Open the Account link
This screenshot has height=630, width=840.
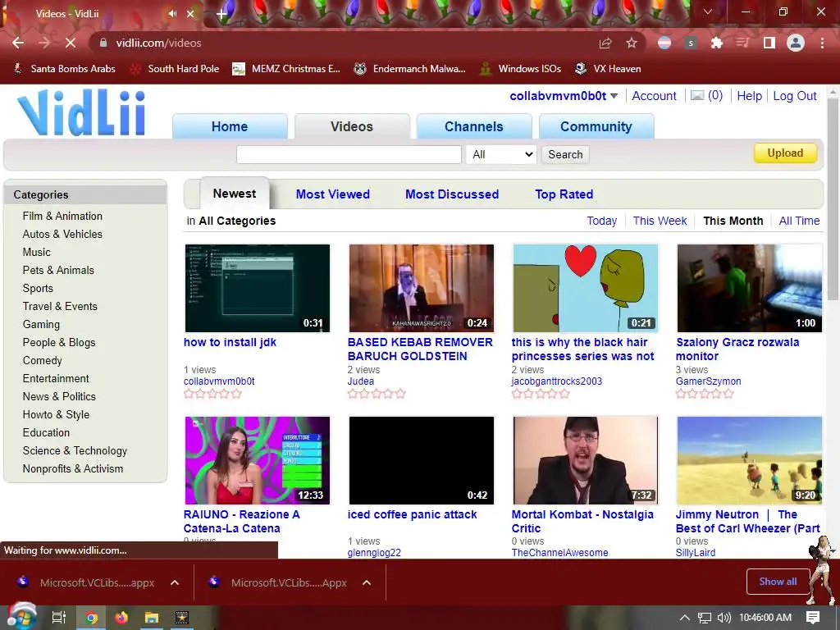point(654,96)
